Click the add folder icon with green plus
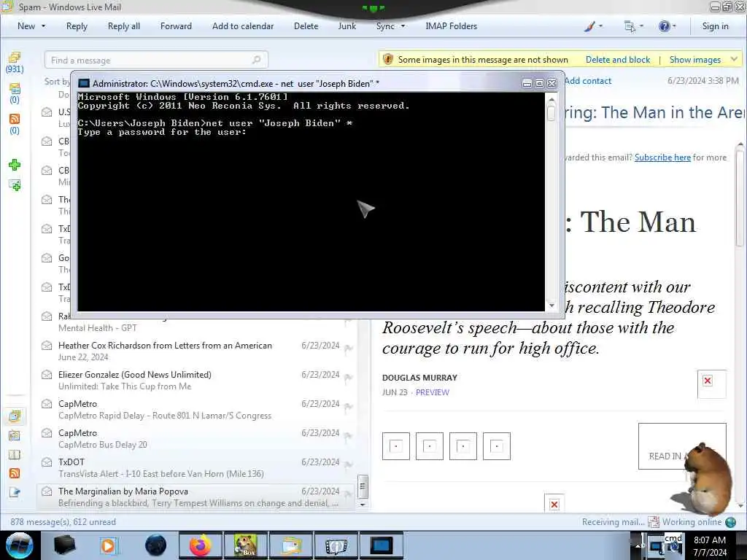This screenshot has width=747, height=560. coord(15,185)
